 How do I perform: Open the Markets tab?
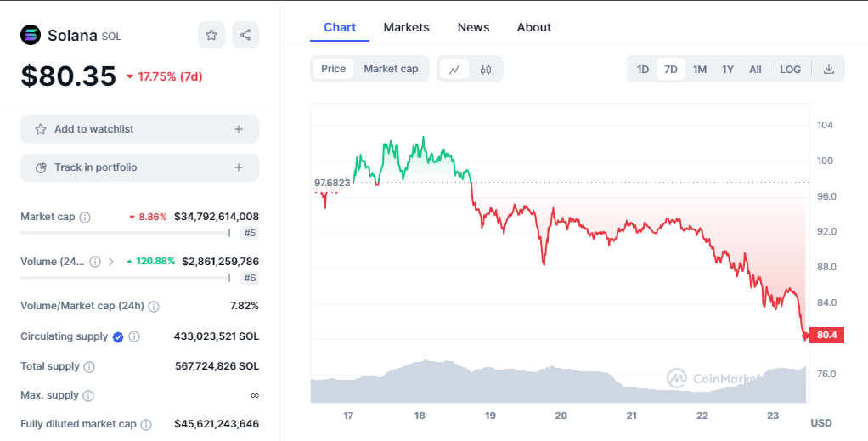point(406,27)
